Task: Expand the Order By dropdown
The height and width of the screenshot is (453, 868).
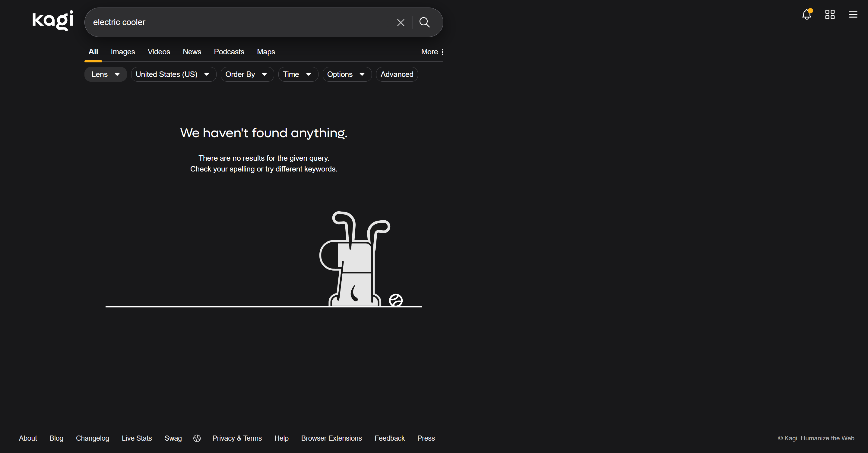Action: [x=247, y=74]
